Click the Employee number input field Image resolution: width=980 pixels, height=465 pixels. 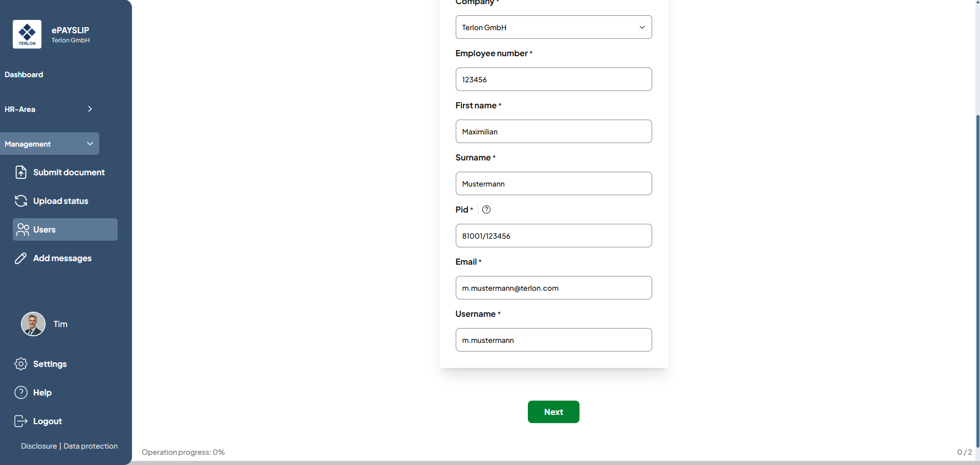pos(553,79)
